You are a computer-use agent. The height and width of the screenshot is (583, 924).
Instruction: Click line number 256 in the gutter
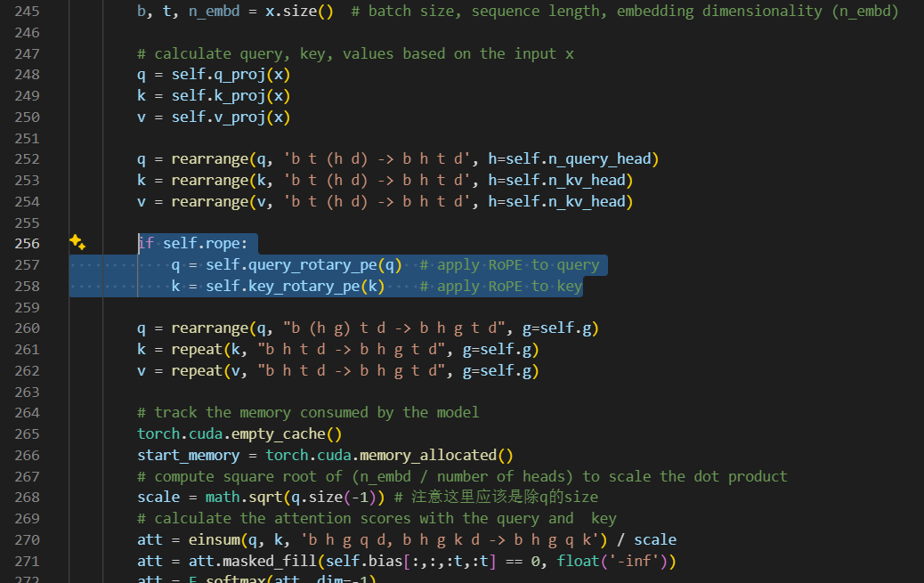[x=27, y=244]
